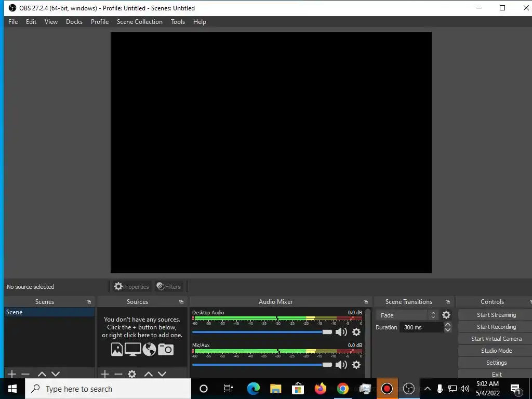Open the Scene Collection menu
Image resolution: width=532 pixels, height=399 pixels.
point(139,22)
